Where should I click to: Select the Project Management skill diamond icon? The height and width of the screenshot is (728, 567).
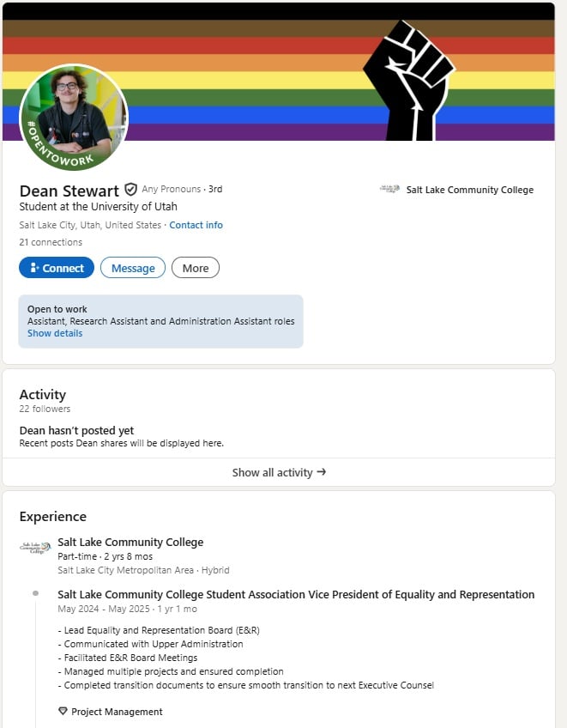pyautogui.click(x=60, y=711)
